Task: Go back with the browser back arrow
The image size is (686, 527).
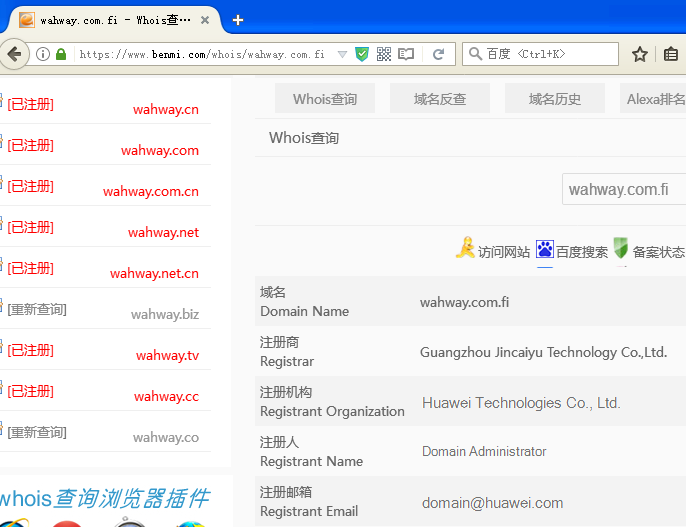Action: [x=14, y=54]
